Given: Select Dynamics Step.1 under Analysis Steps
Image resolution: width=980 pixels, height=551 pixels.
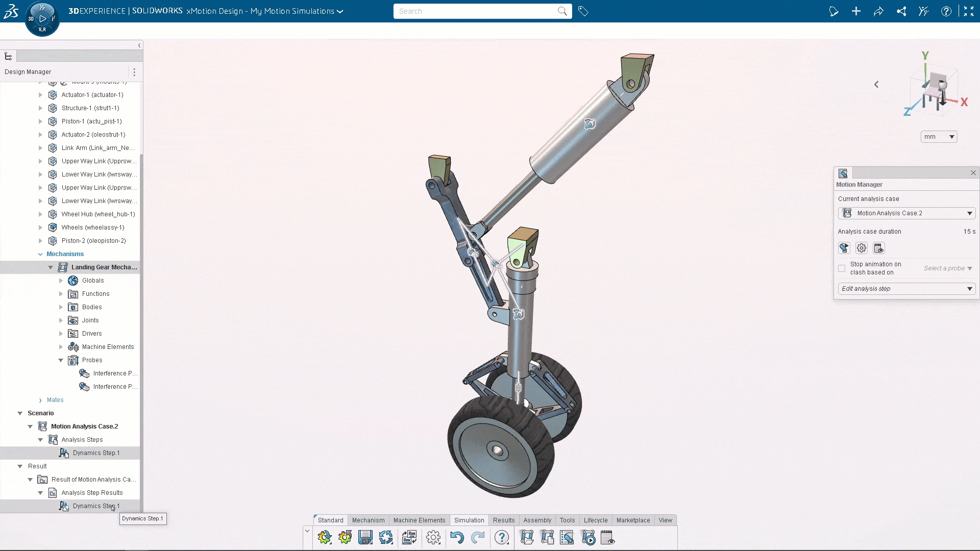Looking at the screenshot, I should (x=96, y=453).
